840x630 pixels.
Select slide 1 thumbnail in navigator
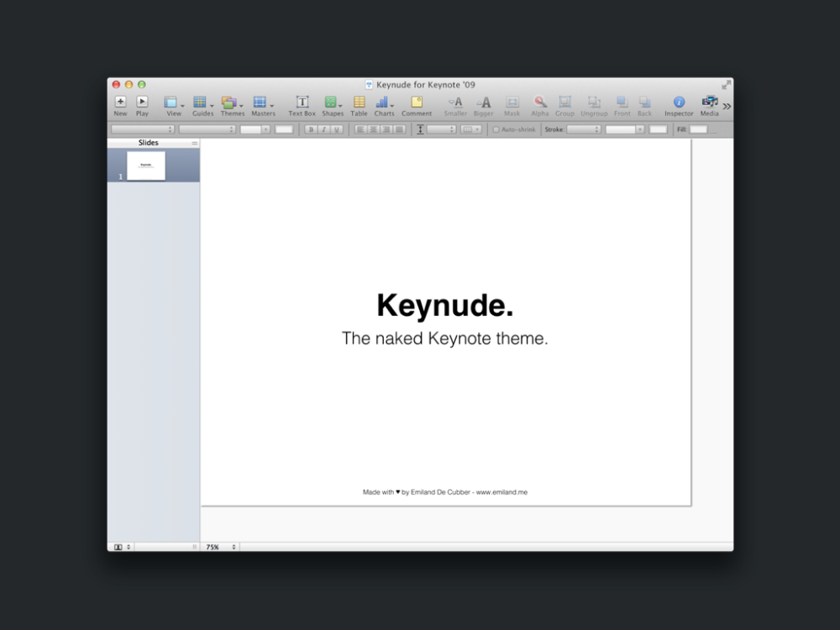point(145,165)
